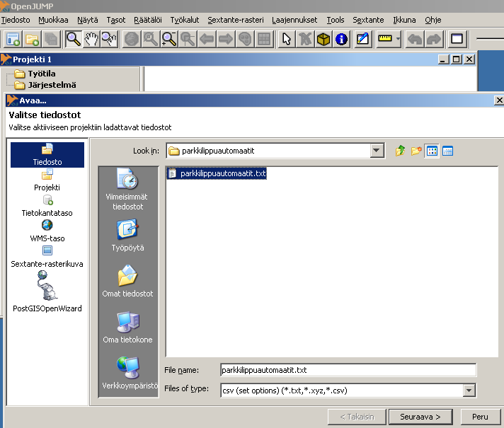Select the Zoom magnifier tool
The image size is (504, 428).
tap(74, 39)
